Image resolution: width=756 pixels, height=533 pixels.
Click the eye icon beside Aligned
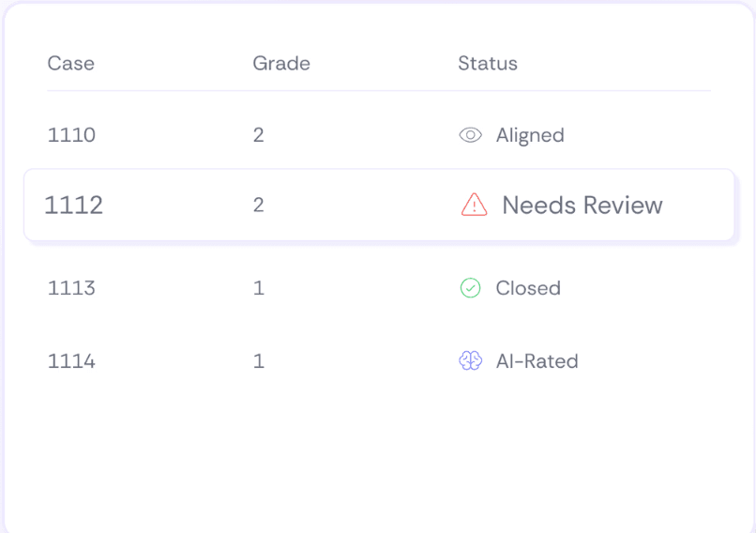(470, 135)
